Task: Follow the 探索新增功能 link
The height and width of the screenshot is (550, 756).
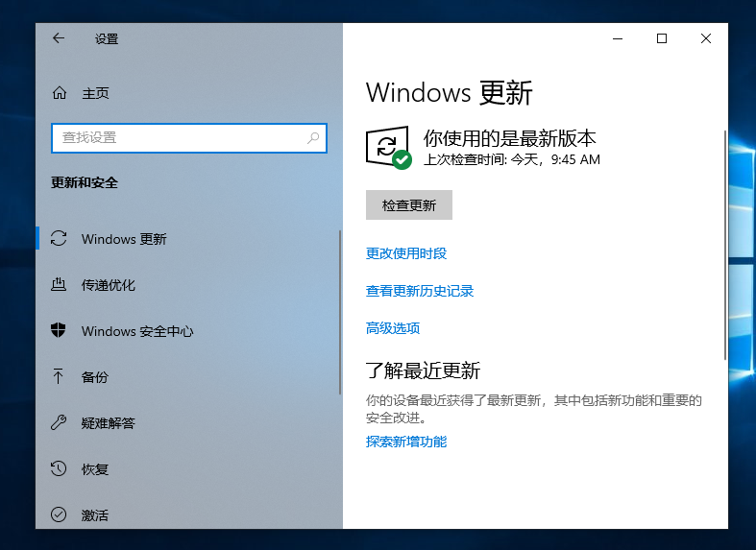Action: click(406, 442)
